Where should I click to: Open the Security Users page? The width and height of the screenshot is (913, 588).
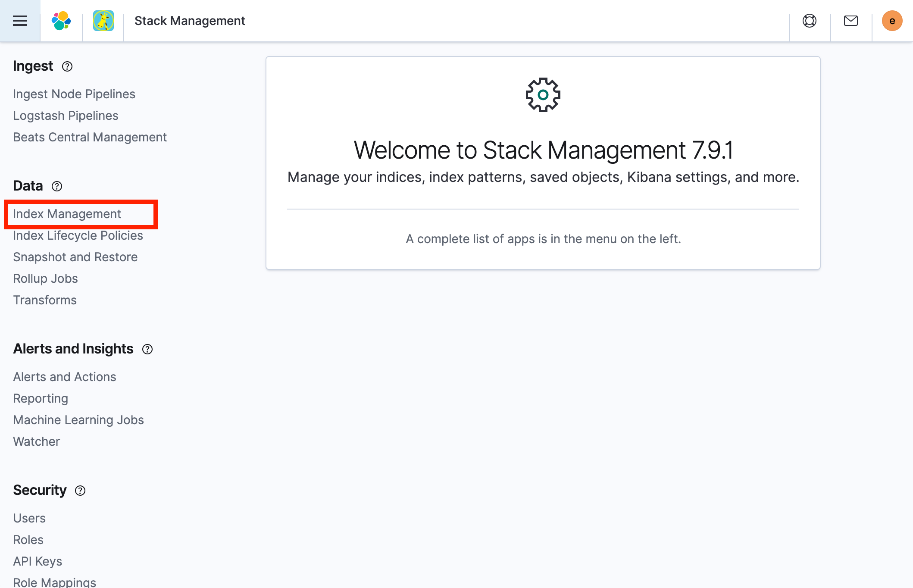coord(29,518)
